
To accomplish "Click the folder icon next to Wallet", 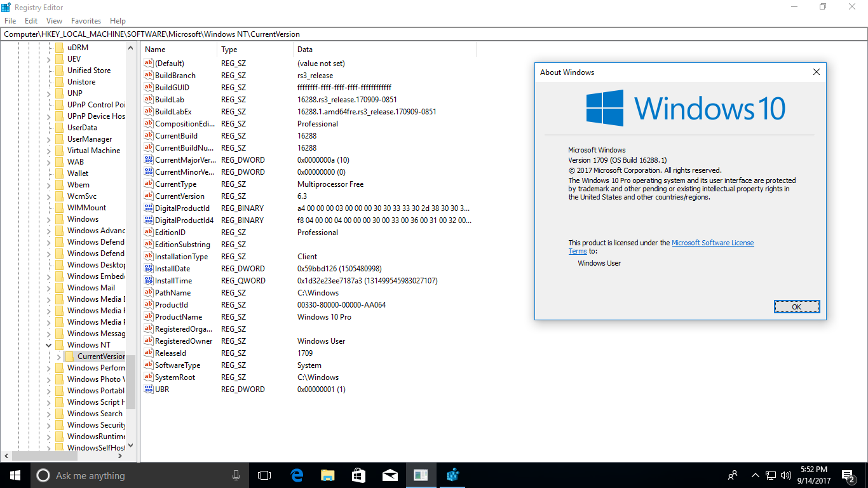I will coord(59,173).
